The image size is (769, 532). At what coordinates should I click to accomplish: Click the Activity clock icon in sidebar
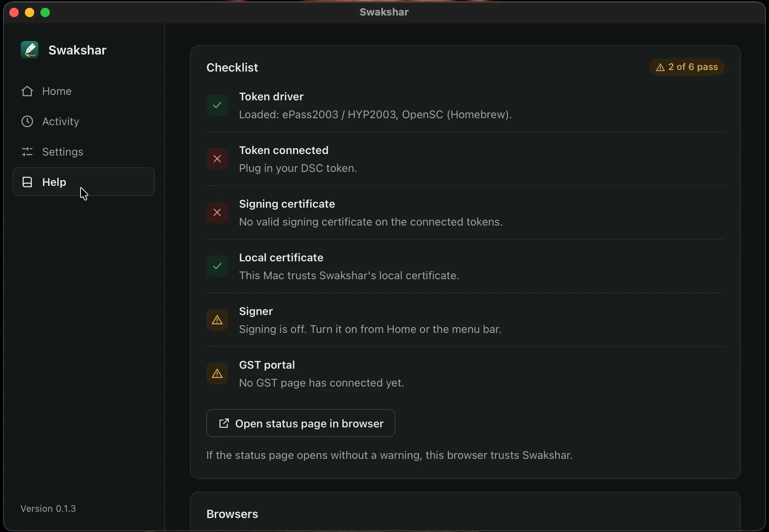pos(27,121)
